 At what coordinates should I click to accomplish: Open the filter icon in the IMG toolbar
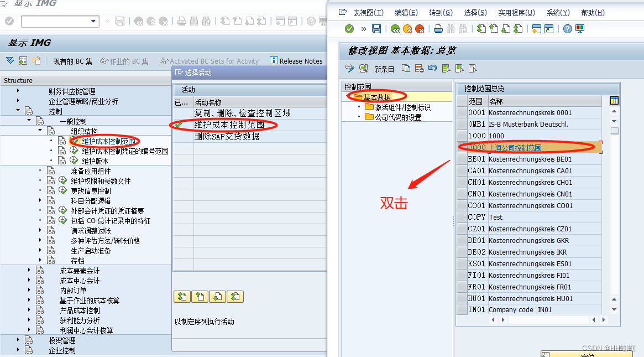pyautogui.click(x=10, y=60)
